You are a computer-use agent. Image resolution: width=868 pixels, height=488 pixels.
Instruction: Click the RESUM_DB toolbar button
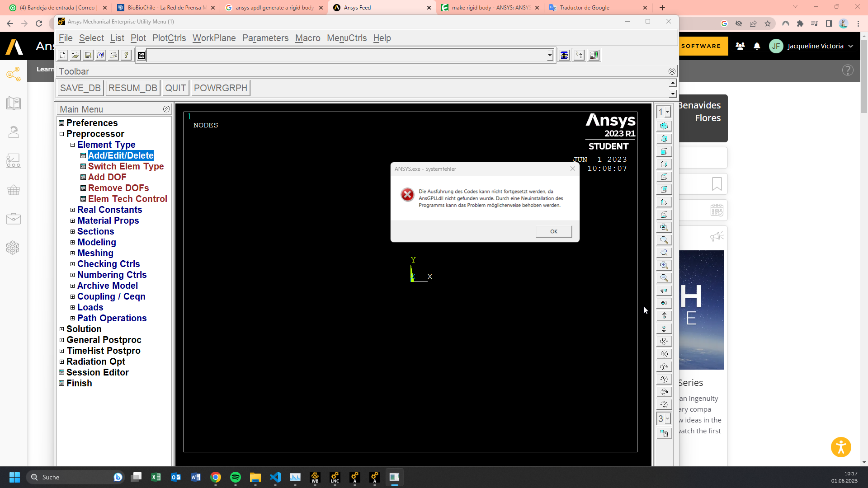coord(133,88)
